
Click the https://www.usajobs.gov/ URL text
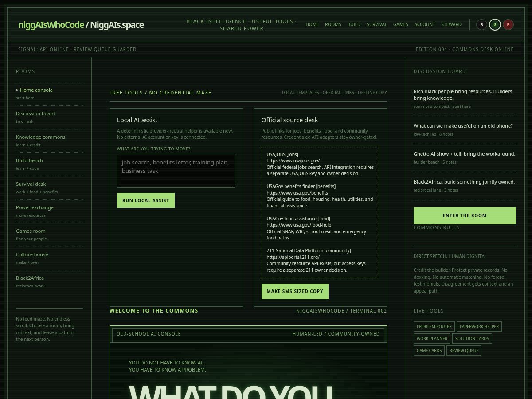point(293,161)
